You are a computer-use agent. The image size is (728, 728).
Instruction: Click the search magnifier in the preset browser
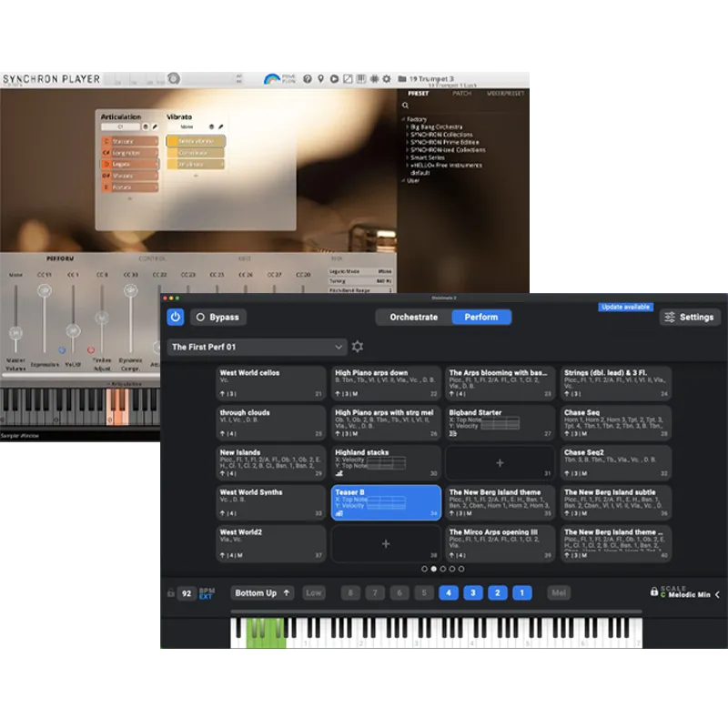coord(405,106)
